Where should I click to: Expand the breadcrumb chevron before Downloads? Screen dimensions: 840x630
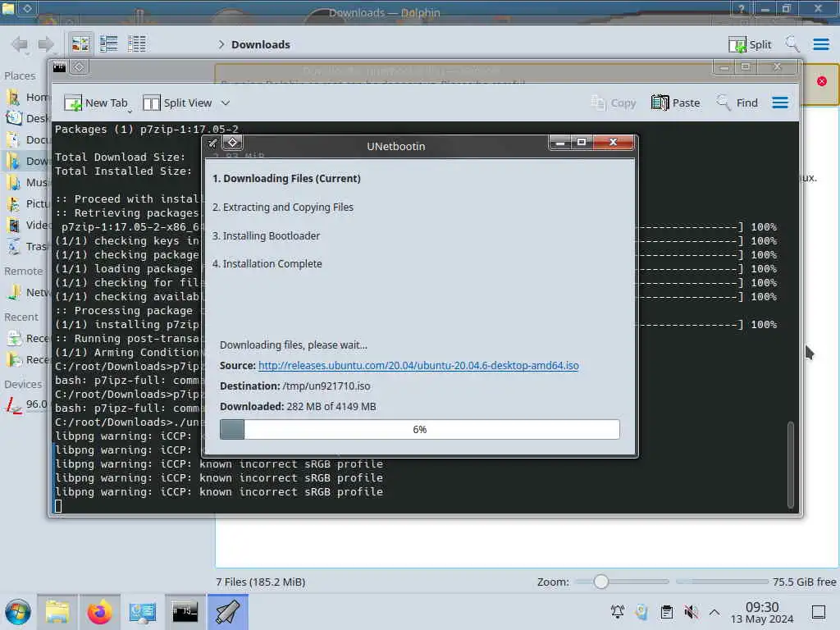(x=221, y=44)
